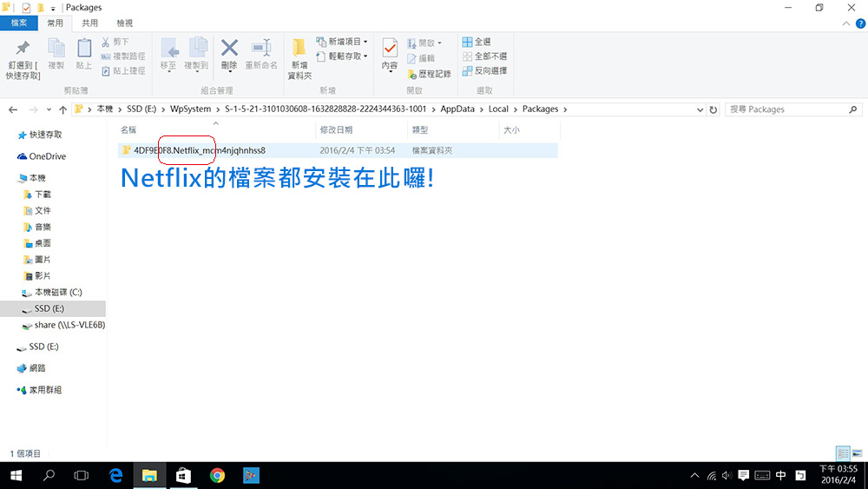Click WpSystem in the address path
The width and height of the screenshot is (868, 489).
190,109
